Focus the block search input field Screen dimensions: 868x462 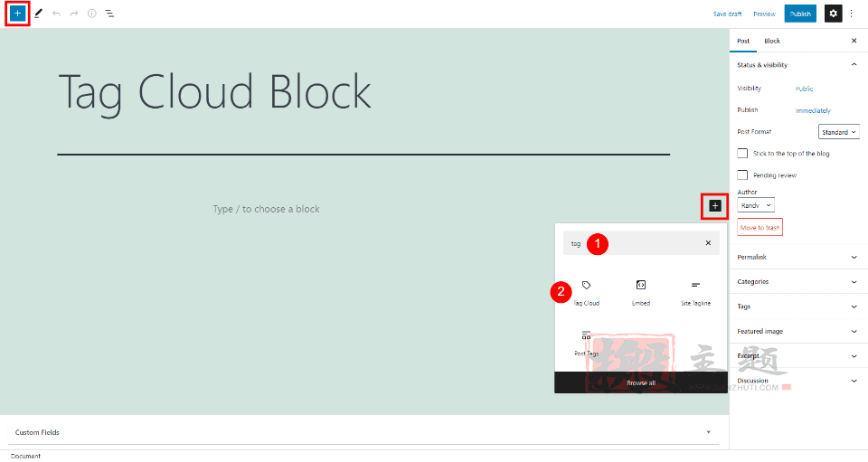(641, 243)
